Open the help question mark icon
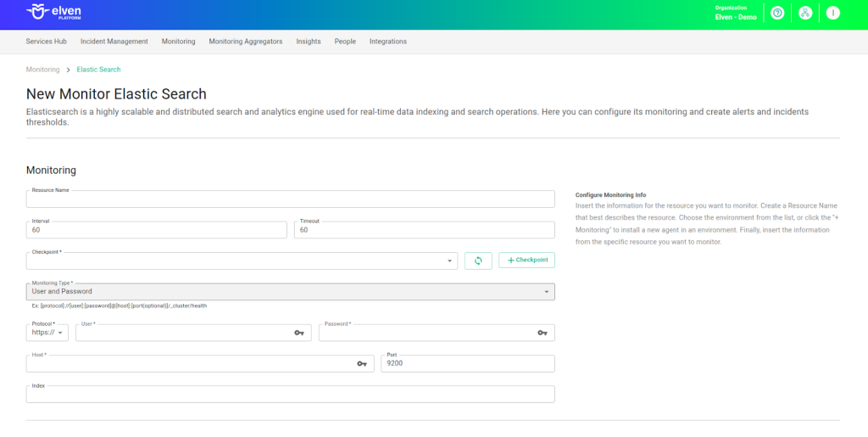 [x=777, y=13]
